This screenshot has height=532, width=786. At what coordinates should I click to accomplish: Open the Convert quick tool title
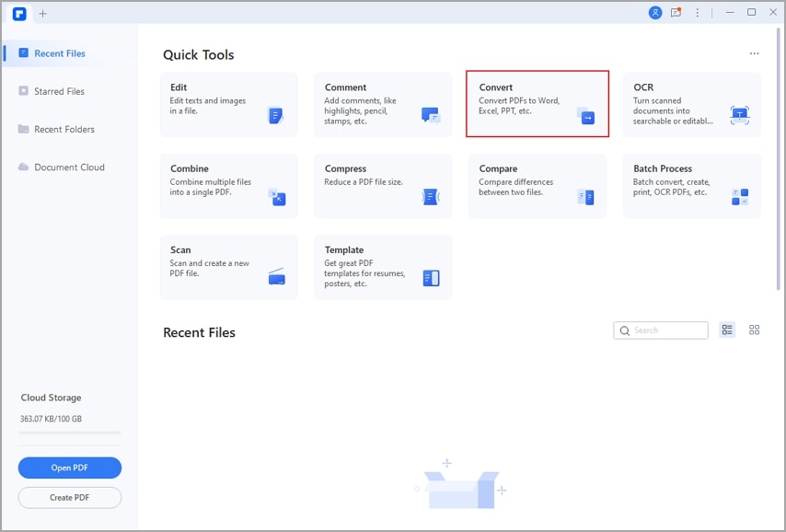tap(496, 87)
